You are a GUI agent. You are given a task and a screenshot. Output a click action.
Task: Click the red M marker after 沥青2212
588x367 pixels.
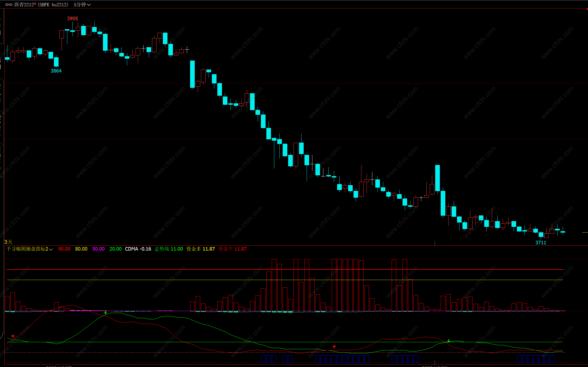[x=35, y=4]
